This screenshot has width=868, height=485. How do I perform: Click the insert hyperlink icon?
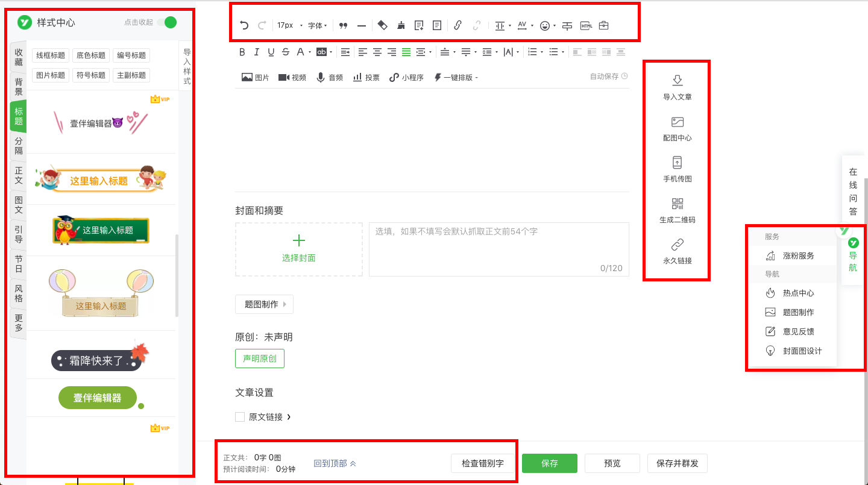coord(458,25)
